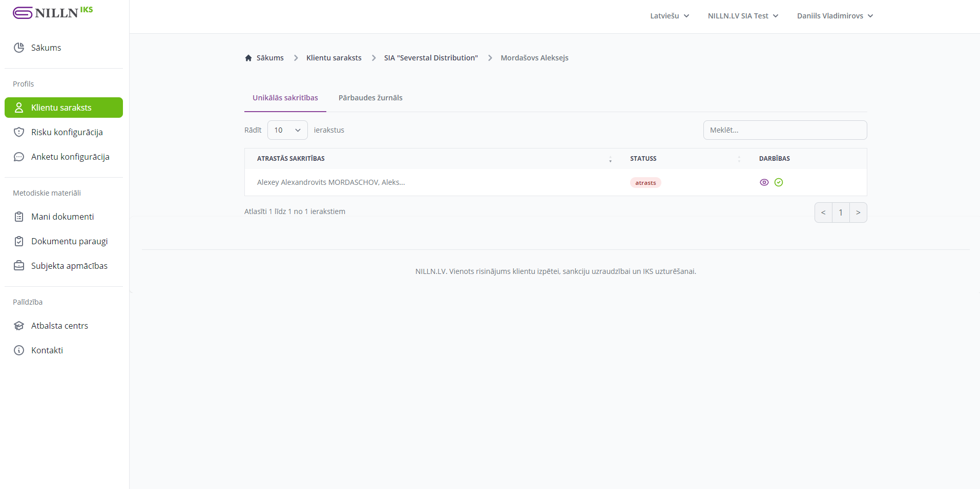Click the Alexey Alexandrovits MORDASCHOV row text
The width and height of the screenshot is (980, 489).
pos(331,182)
